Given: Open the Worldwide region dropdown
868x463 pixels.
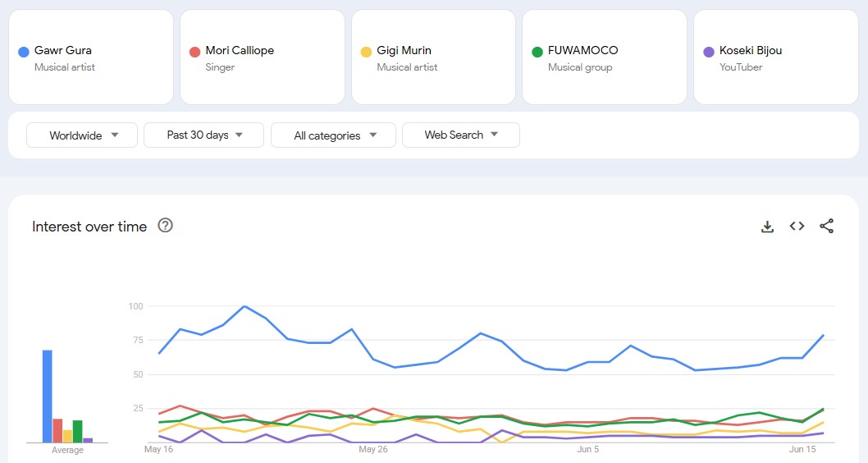Looking at the screenshot, I should tap(82, 135).
